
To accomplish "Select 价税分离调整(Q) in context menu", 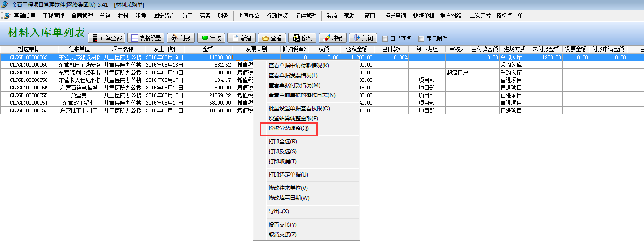I will point(288,128).
